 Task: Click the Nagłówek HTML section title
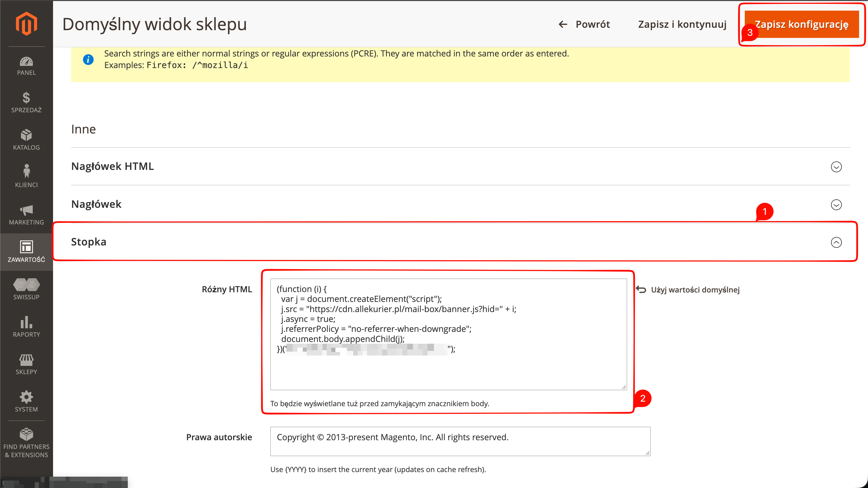coord(112,166)
